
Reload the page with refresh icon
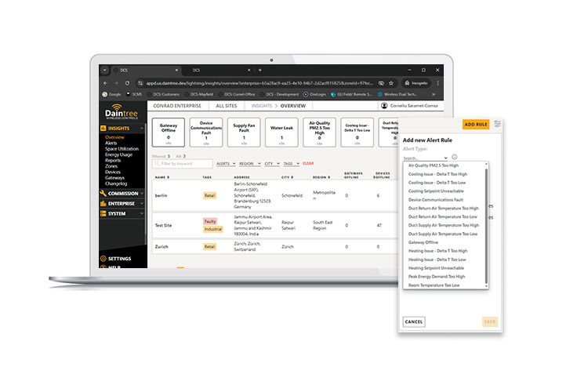tap(127, 83)
